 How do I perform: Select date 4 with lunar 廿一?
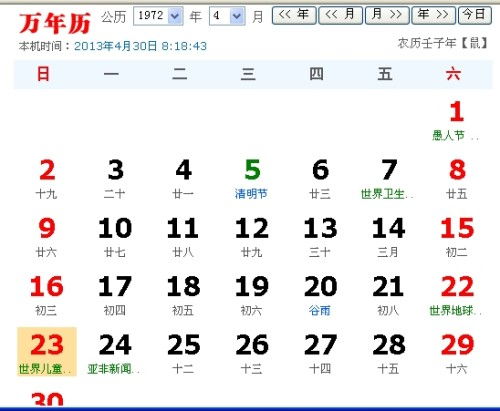tap(183, 180)
